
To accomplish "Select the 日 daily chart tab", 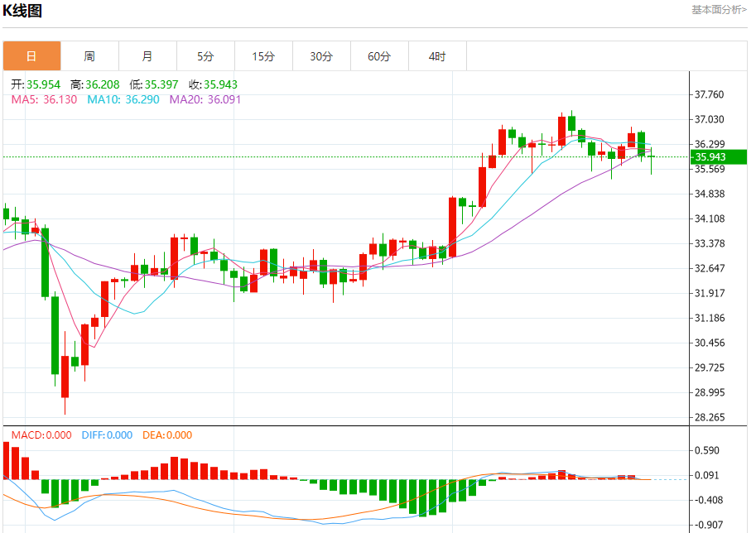I will [x=31, y=56].
